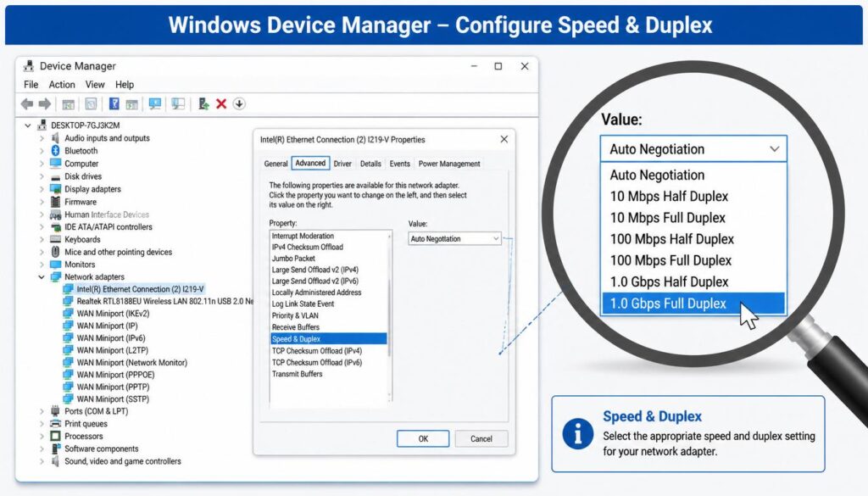Click the Ports (COM & LPT) icon
The height and width of the screenshot is (496, 868).
[55, 410]
